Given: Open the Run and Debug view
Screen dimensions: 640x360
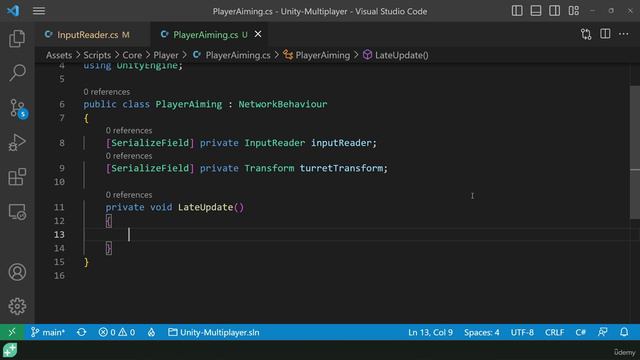Looking at the screenshot, I should click(x=17, y=142).
